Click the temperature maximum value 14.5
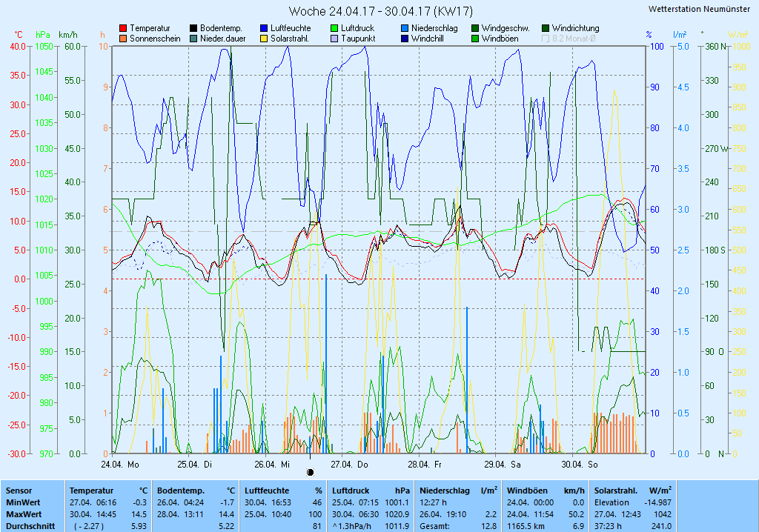The height and width of the screenshot is (532, 759). click(x=139, y=514)
